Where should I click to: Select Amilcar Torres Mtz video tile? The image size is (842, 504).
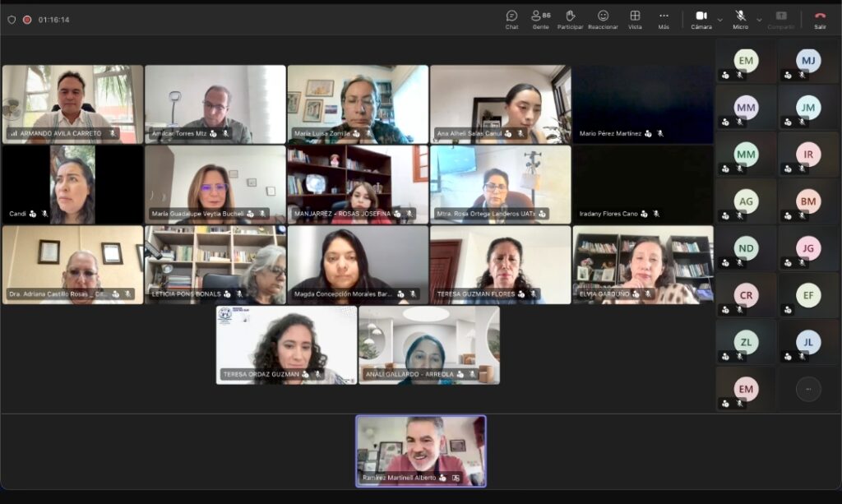coord(215,104)
